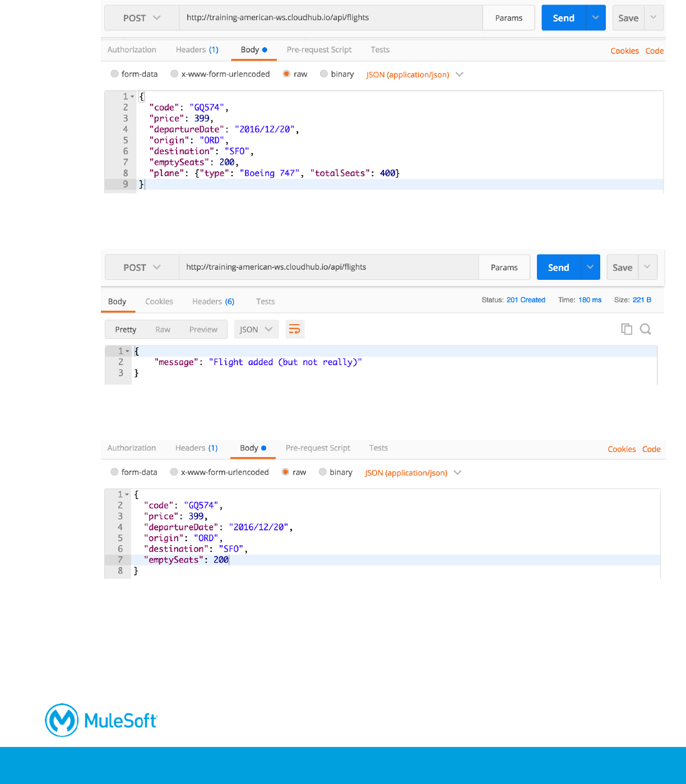
Task: Select binary radio in first screenshot
Action: click(x=324, y=74)
